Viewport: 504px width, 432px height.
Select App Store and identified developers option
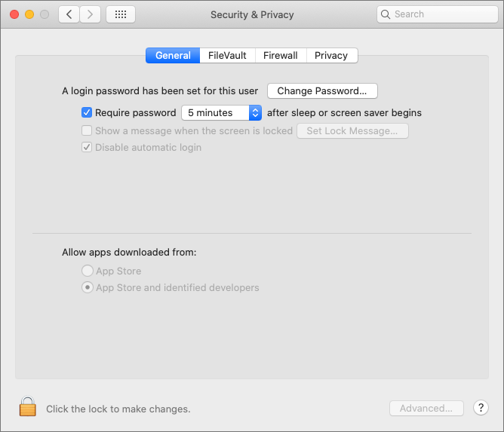click(x=88, y=288)
